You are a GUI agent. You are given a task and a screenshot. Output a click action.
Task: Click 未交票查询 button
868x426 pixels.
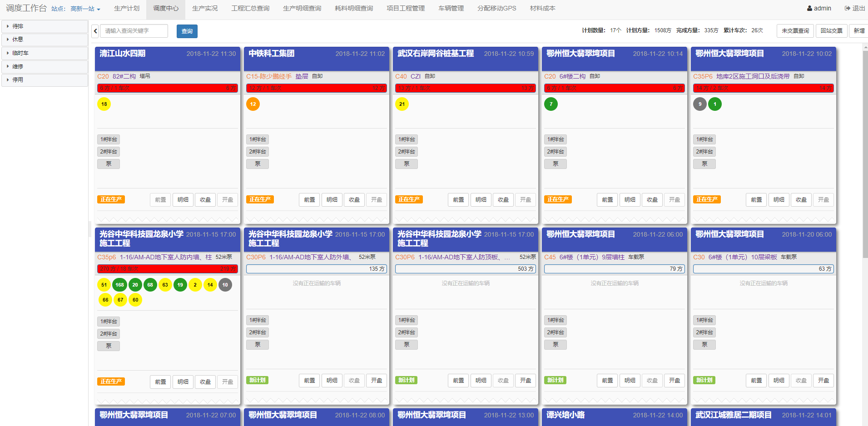click(x=795, y=31)
